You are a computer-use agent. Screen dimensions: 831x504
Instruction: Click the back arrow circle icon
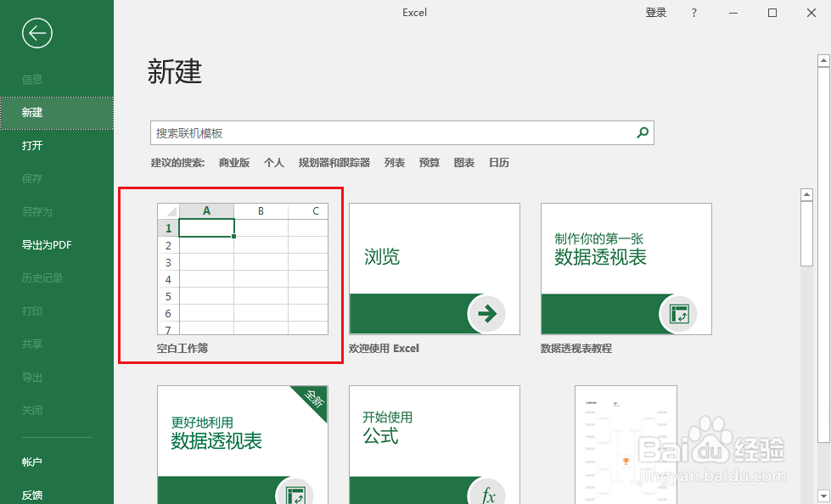(x=37, y=33)
